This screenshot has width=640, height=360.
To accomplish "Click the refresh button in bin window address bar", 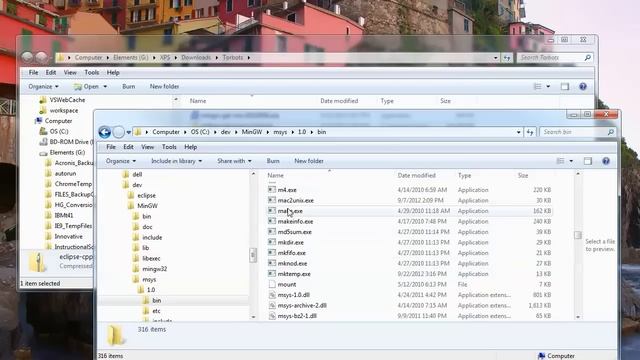I will pos(530,132).
